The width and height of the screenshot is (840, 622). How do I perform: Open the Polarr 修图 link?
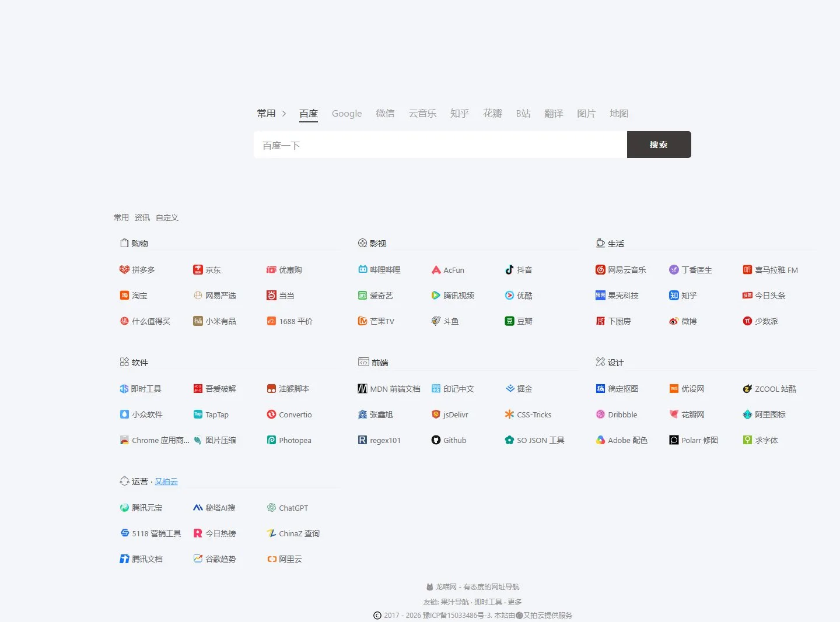[694, 440]
